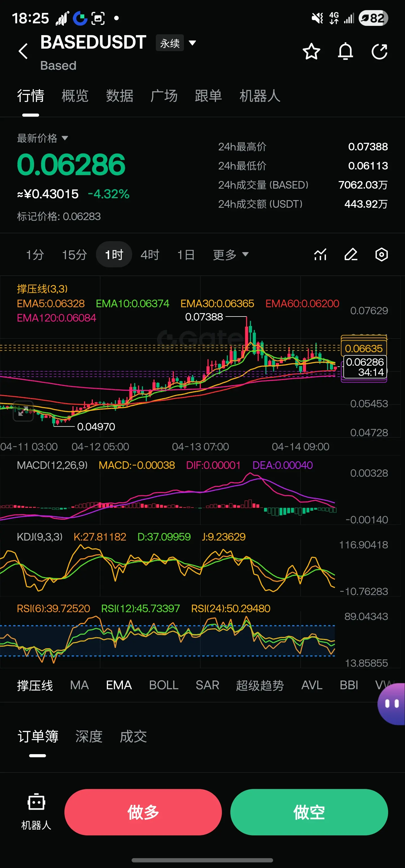Screen dimensions: 405x868
Task: Tap the ≈¥0.43015 converted price
Action: tap(48, 194)
